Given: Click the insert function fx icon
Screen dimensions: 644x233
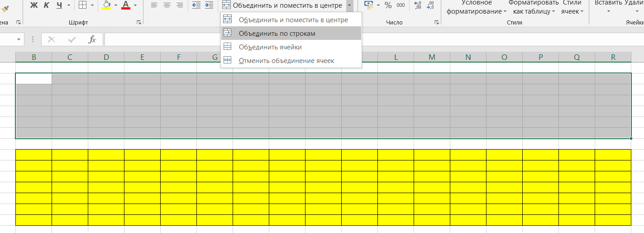Looking at the screenshot, I should [92, 39].
